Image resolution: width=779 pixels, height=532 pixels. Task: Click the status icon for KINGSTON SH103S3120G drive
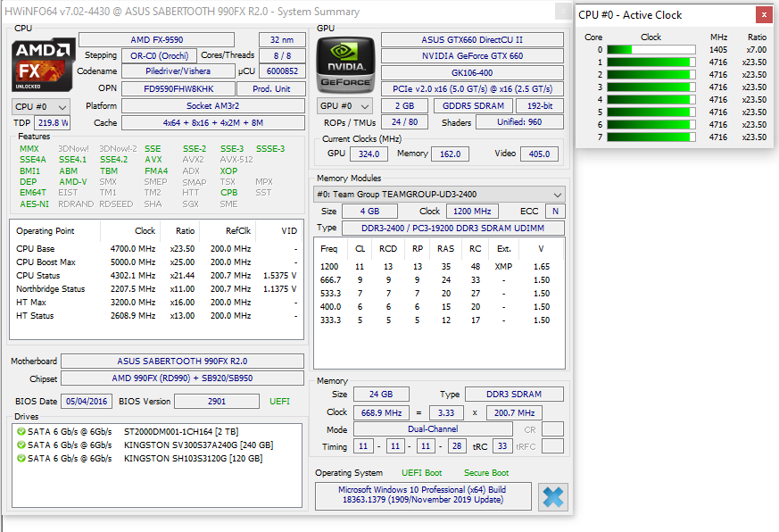pos(21,459)
